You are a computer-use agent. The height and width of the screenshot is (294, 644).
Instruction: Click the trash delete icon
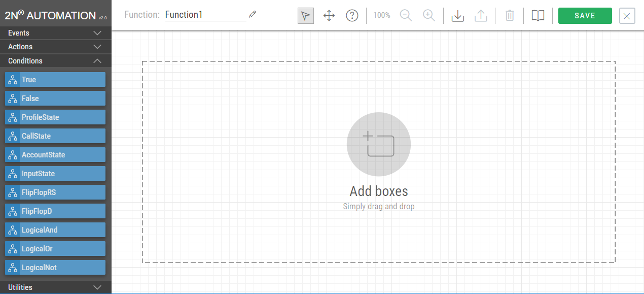click(x=510, y=16)
